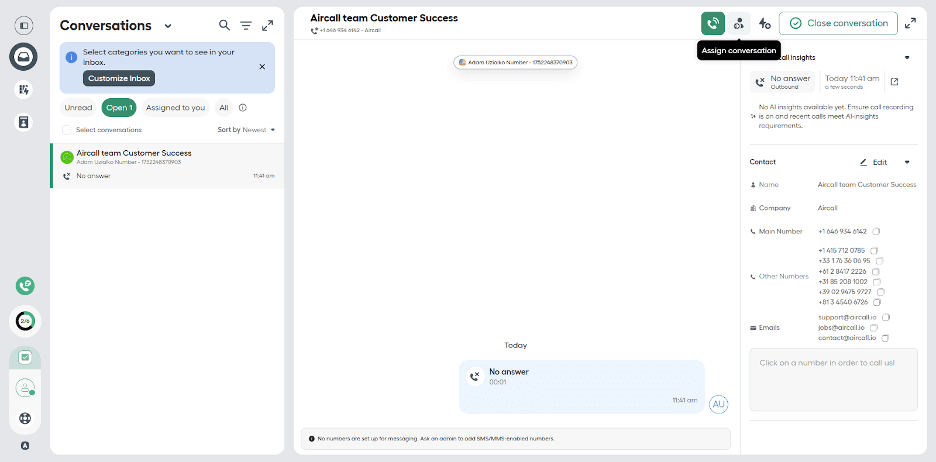This screenshot has height=462, width=936.
Task: Click the onboarding progress ring 2/6
Action: pyautogui.click(x=24, y=321)
